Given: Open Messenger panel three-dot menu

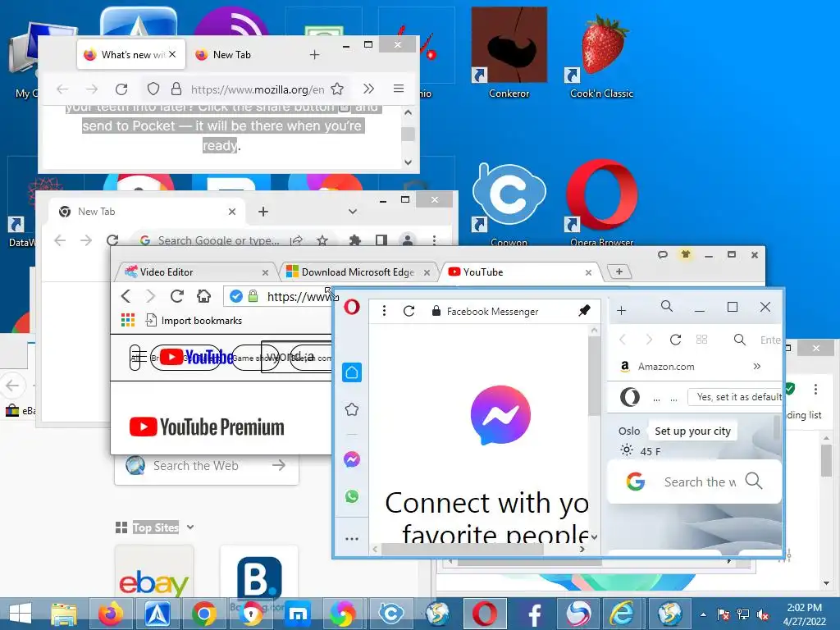Looking at the screenshot, I should pyautogui.click(x=384, y=311).
